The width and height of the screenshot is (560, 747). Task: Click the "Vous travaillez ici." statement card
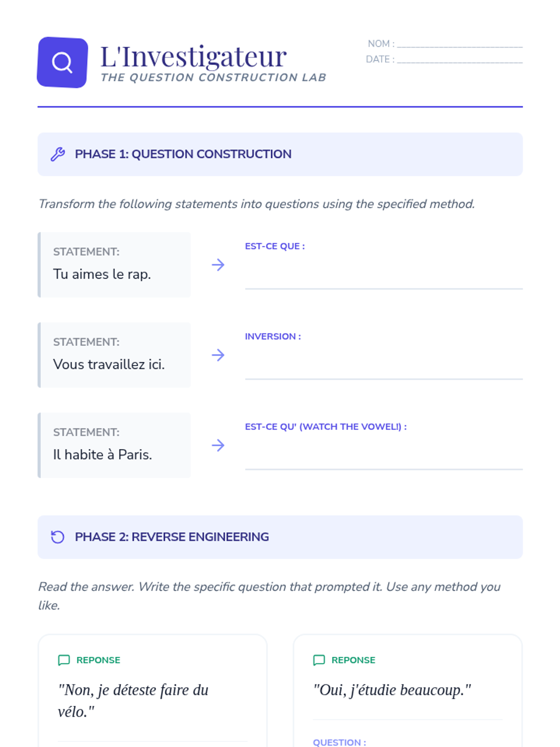click(114, 355)
